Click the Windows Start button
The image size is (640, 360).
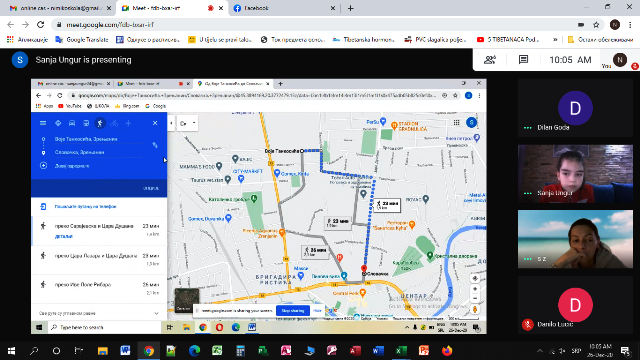(11, 351)
